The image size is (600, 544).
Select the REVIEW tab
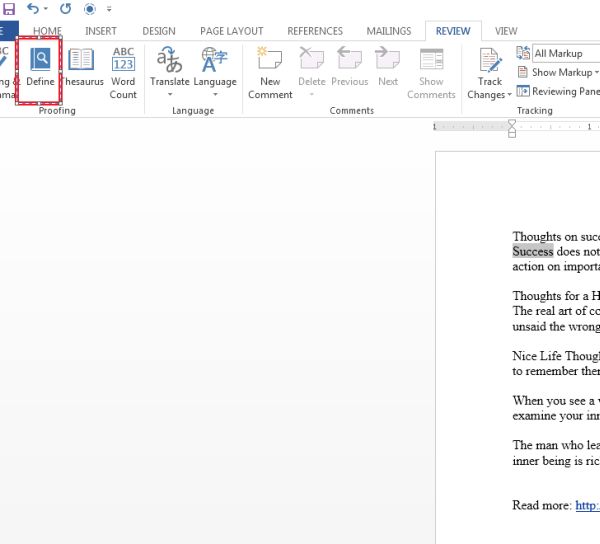point(453,31)
